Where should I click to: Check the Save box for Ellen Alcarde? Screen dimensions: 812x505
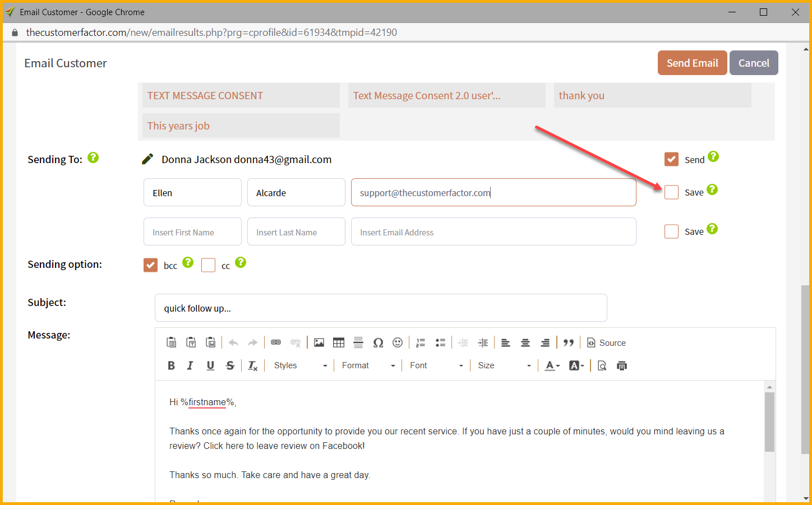671,192
